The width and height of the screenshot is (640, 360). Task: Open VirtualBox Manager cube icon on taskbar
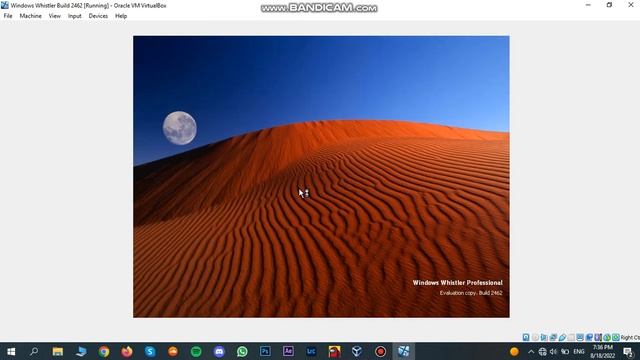[x=357, y=351]
